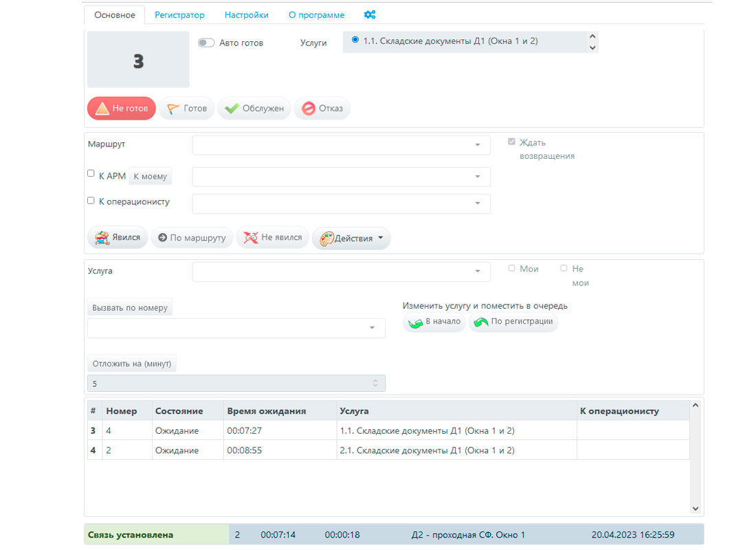Click the Услуги list scrollbar arrows
Viewport: 756px width, 550px height.
click(x=592, y=42)
